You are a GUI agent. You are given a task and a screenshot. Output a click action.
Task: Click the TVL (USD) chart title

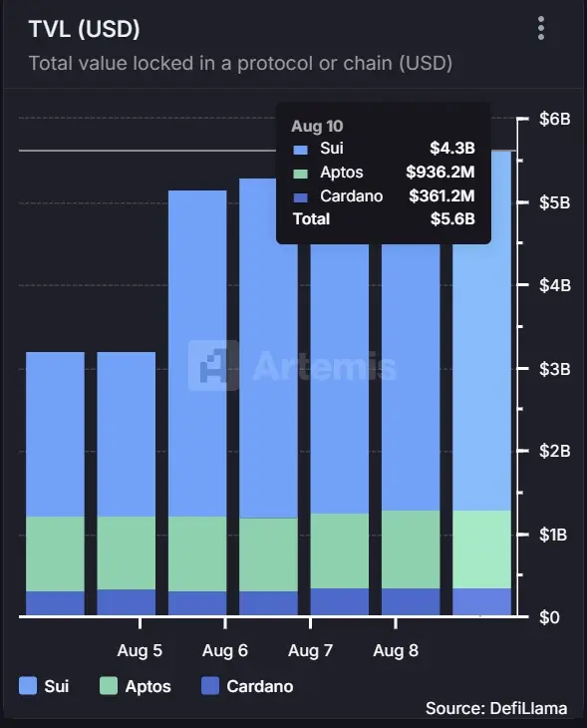point(84,29)
